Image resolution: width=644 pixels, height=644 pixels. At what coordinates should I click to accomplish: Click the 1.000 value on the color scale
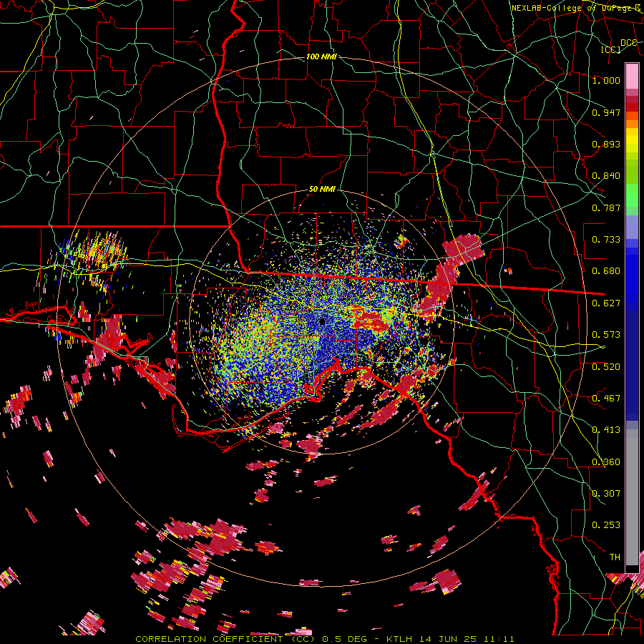[x=606, y=80]
